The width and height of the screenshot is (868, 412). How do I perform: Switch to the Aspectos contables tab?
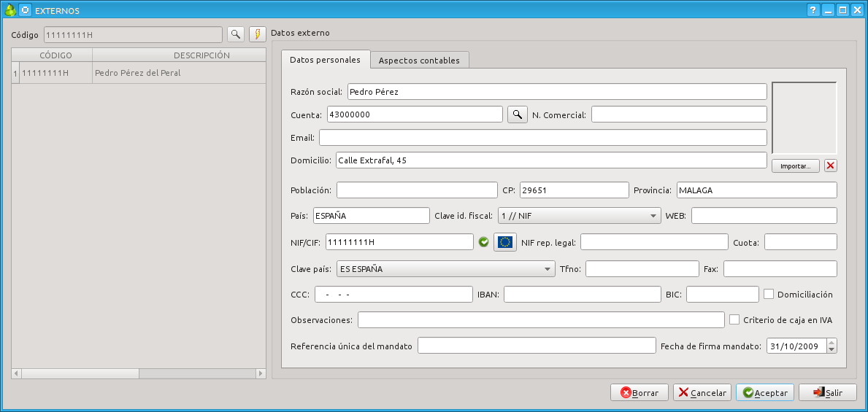[419, 61]
